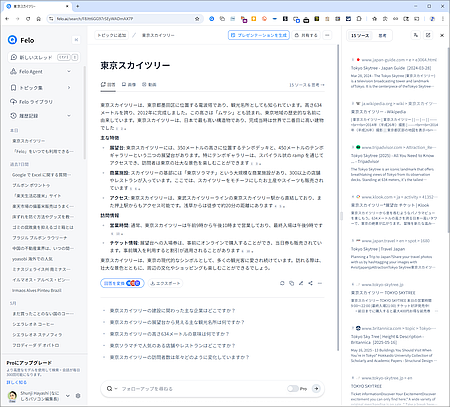This screenshot has height=407, width=450.
Task: Open history entry Irmaos Alves Pinteu Brazil
Action: click(x=37, y=290)
